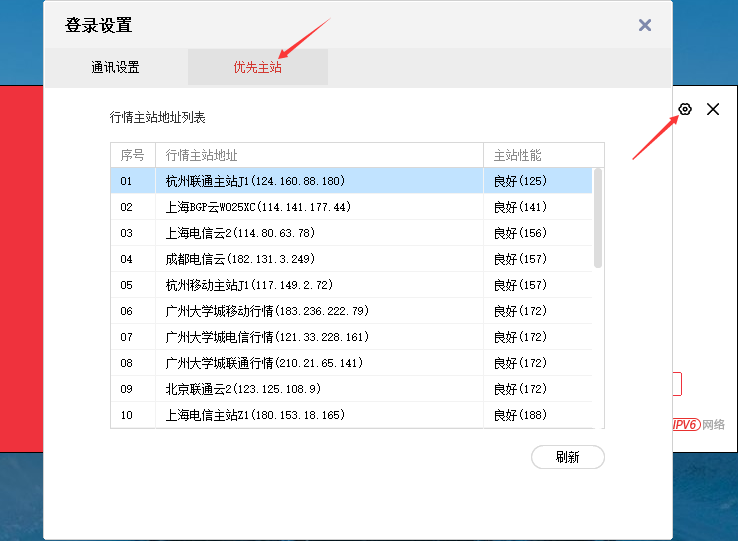Click performance value 良好(188)
Screen dimensions: 738x541
tap(520, 415)
